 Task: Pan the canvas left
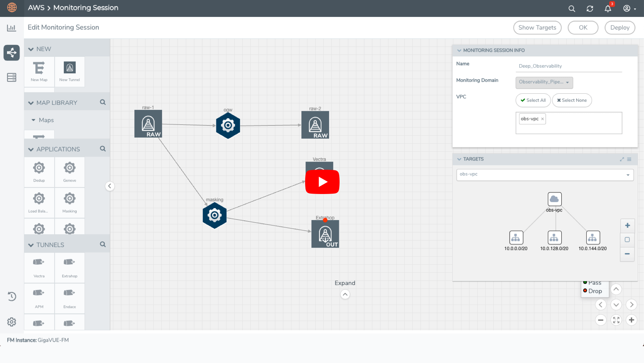coord(600,305)
